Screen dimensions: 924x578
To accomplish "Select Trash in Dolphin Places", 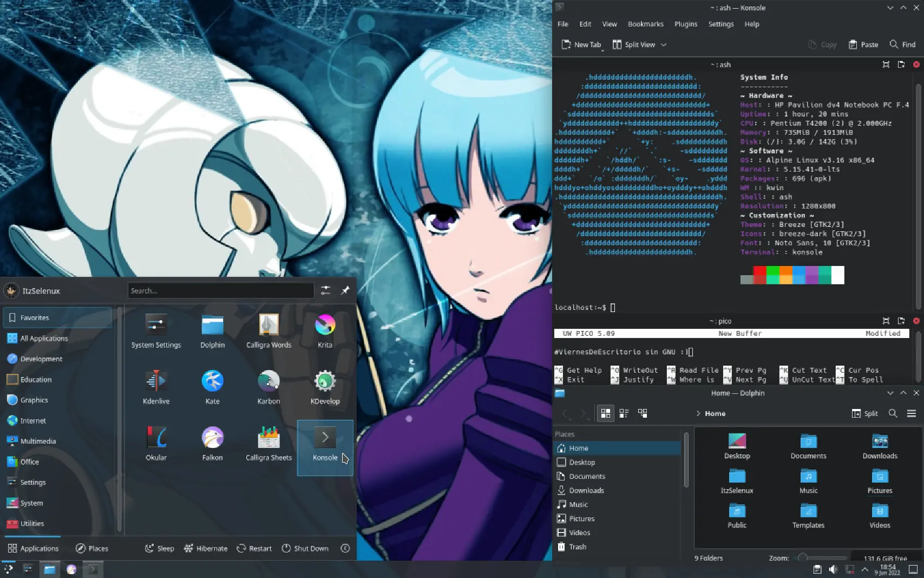I will 617,547.
